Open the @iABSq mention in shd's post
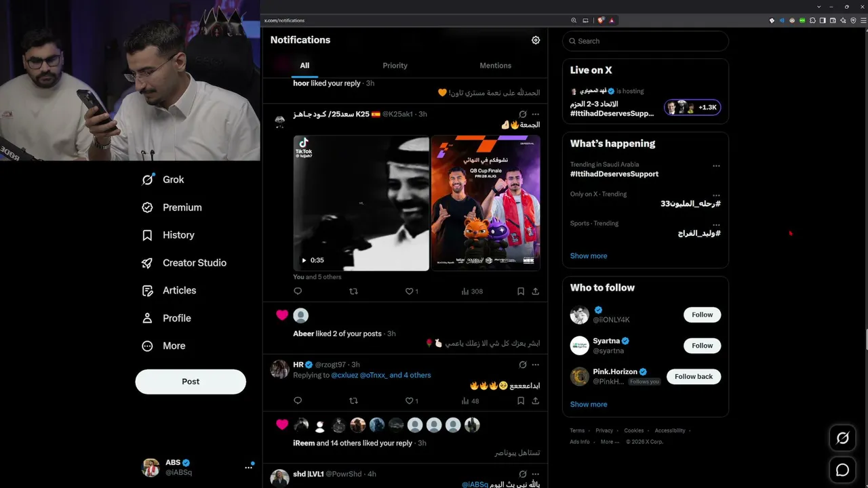868x488 pixels. point(475,485)
